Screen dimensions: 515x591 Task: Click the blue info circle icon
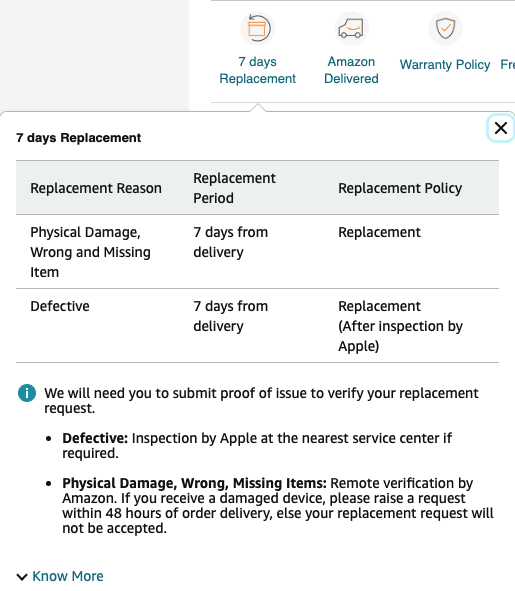[x=27, y=393]
